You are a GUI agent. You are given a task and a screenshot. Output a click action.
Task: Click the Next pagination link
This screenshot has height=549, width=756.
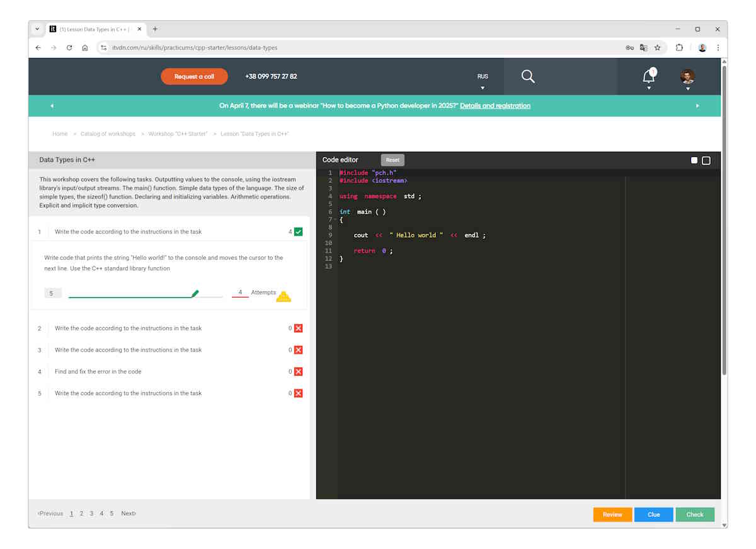129,514
